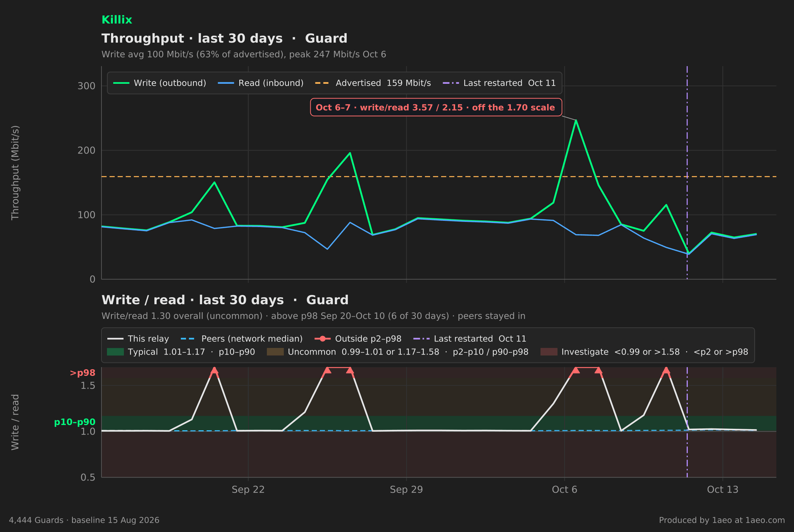The width and height of the screenshot is (794, 532).
Task: Click the Write/read 1.30 overall subtitle
Action: tap(313, 316)
